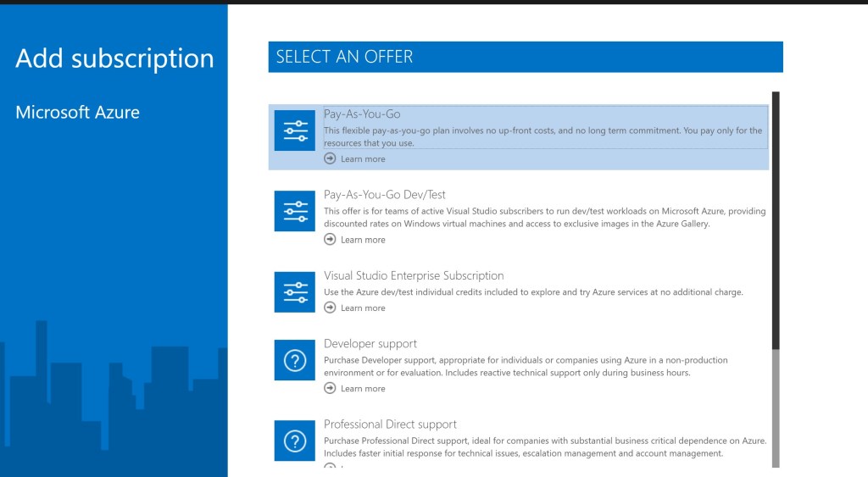Open Learn more text for Pay-As-You-Go Dev/Test
This screenshot has height=477, width=868.
(x=363, y=240)
